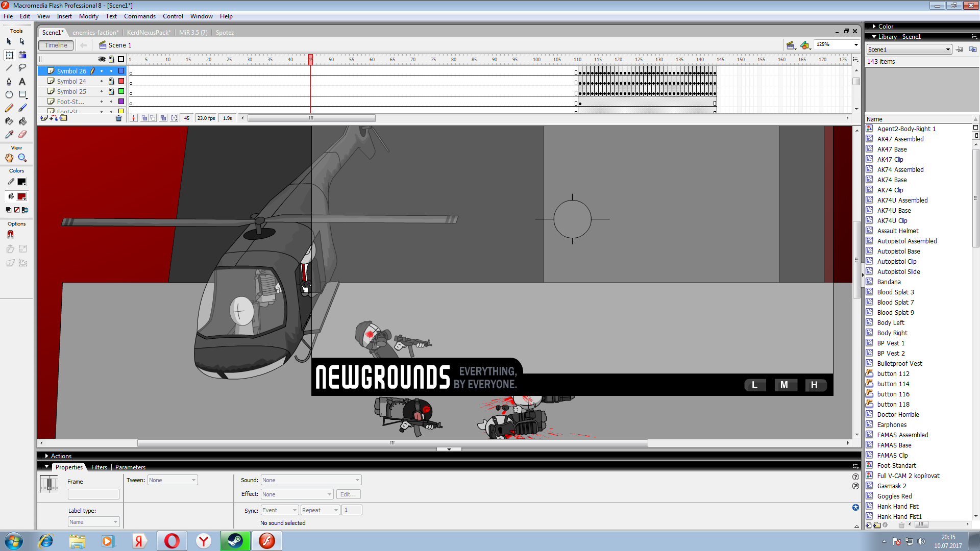Click the Center Frame button
This screenshot has height=551, width=980.
(134, 118)
